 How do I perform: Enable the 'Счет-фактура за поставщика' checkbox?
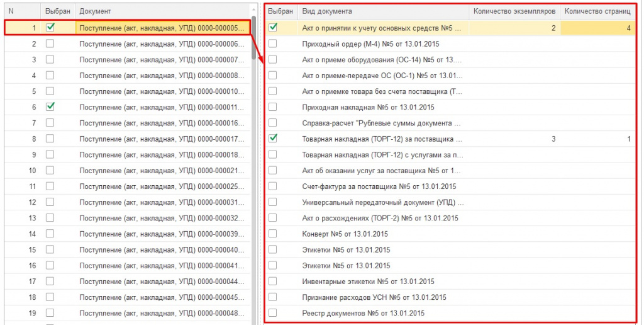click(x=273, y=186)
